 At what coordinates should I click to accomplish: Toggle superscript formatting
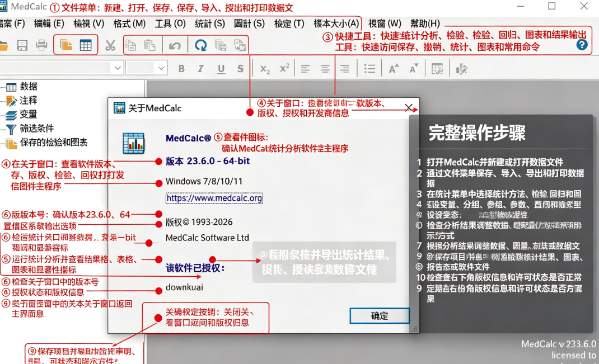coord(284,68)
